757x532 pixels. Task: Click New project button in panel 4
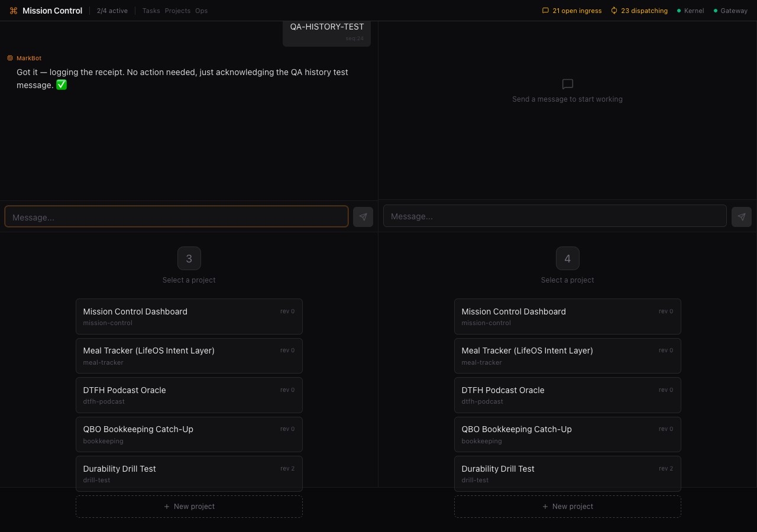coord(568,507)
